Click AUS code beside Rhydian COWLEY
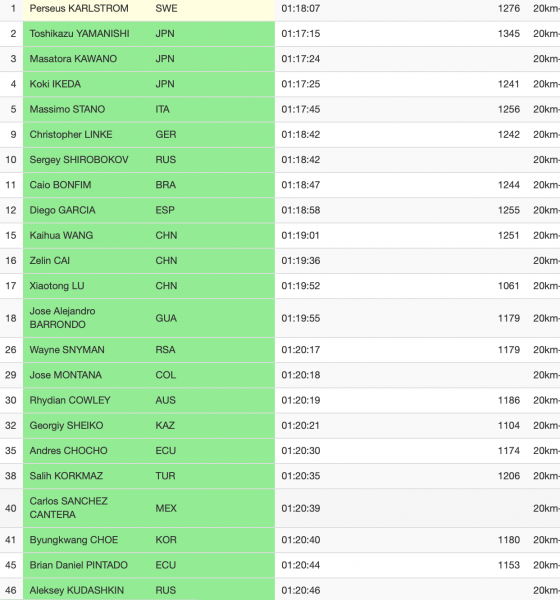 click(x=165, y=400)
